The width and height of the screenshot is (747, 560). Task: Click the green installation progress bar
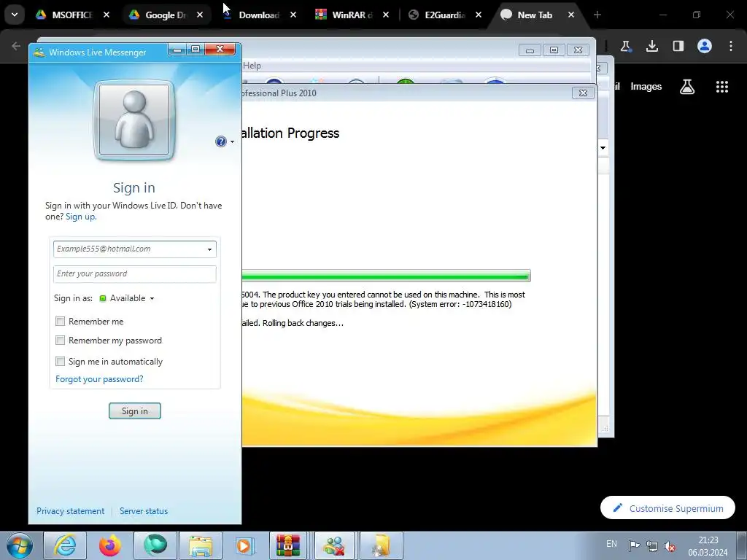(x=386, y=276)
